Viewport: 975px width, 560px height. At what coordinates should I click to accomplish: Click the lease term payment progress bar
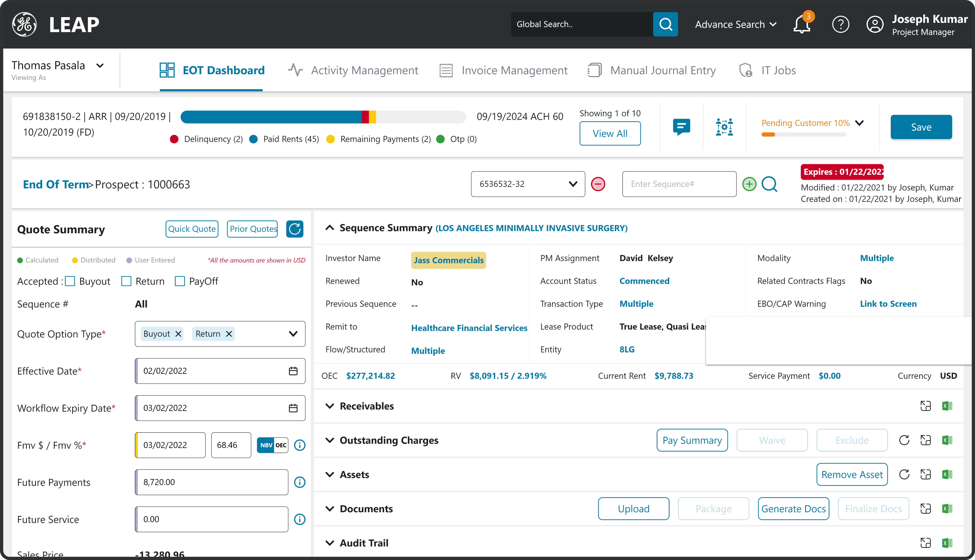pyautogui.click(x=323, y=117)
